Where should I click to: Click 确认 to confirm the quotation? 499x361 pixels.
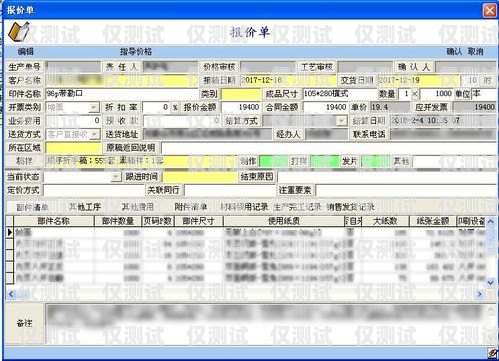[x=454, y=52]
